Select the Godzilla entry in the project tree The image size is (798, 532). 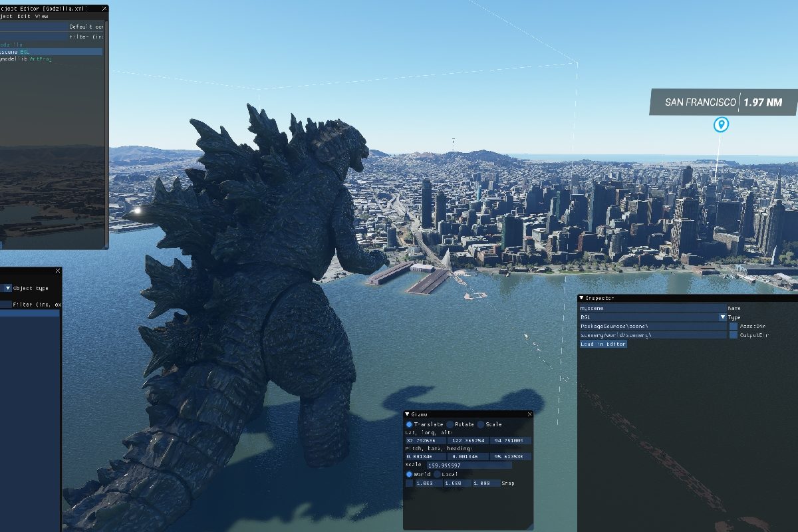pyautogui.click(x=11, y=45)
